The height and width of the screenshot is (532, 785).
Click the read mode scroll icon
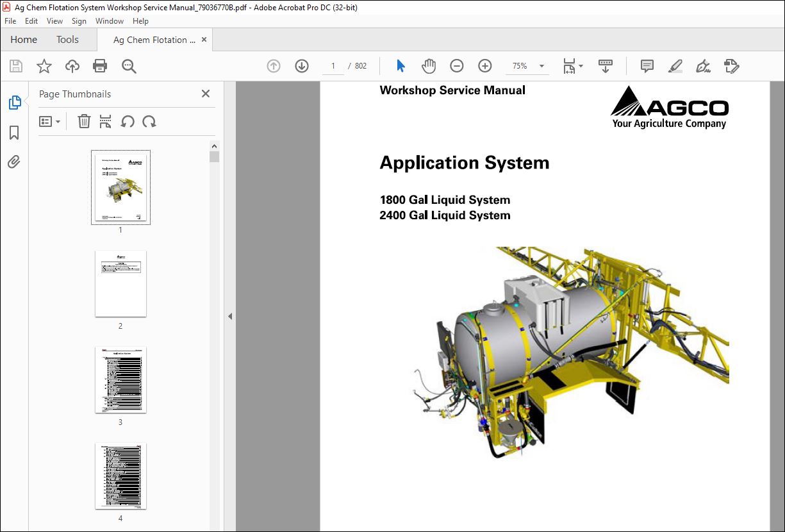606,66
